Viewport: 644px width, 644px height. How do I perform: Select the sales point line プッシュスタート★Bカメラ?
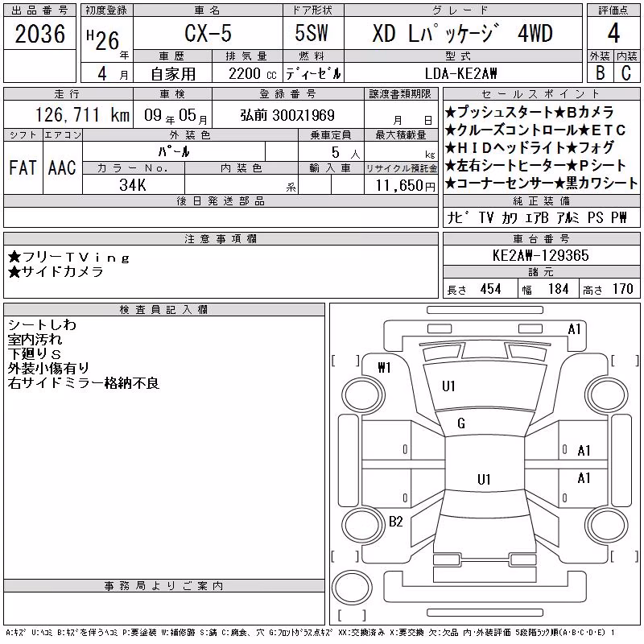pos(530,112)
